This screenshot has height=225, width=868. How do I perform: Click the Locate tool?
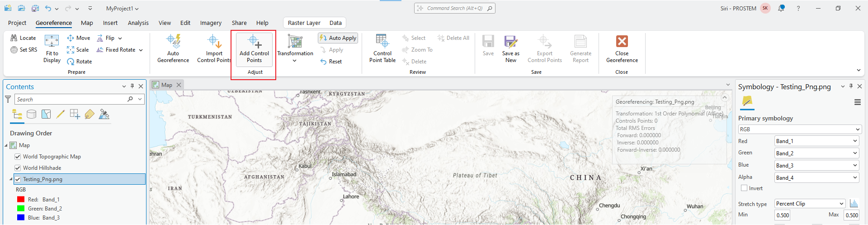pyautogui.click(x=23, y=38)
